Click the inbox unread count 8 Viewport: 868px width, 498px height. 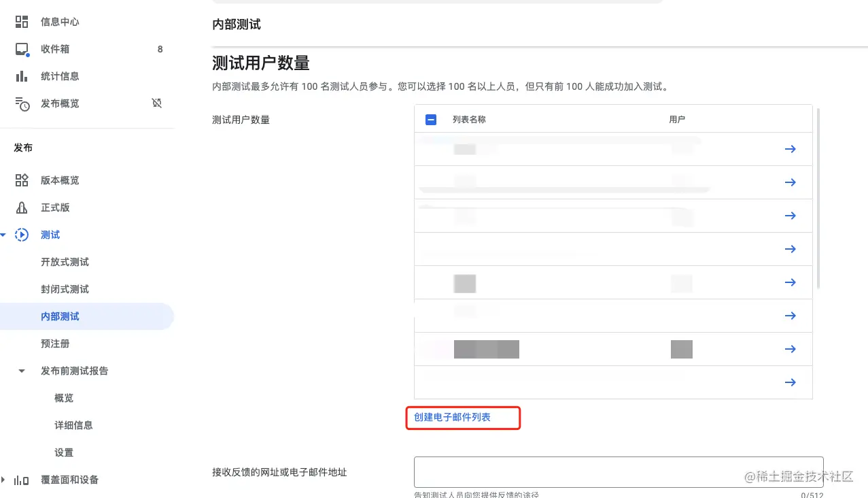click(160, 49)
